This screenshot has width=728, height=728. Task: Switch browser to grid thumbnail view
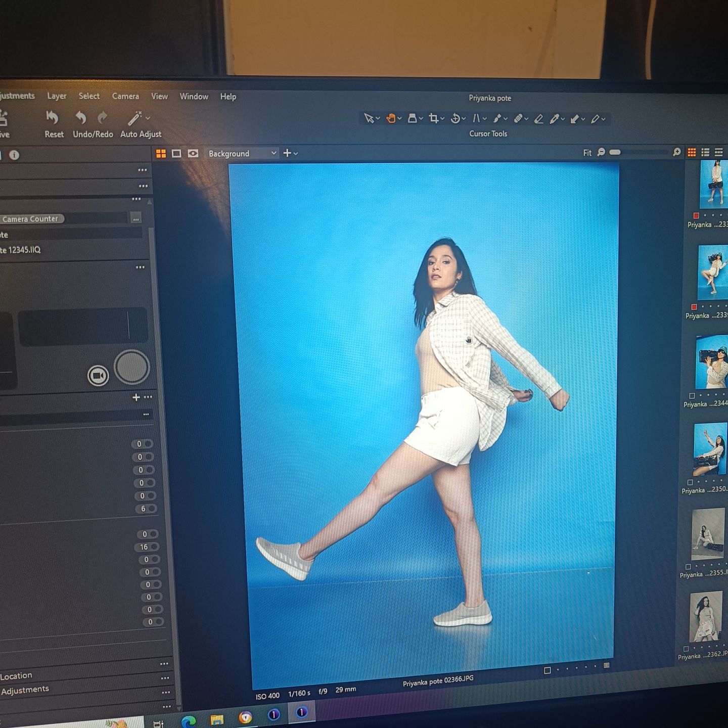(x=692, y=152)
